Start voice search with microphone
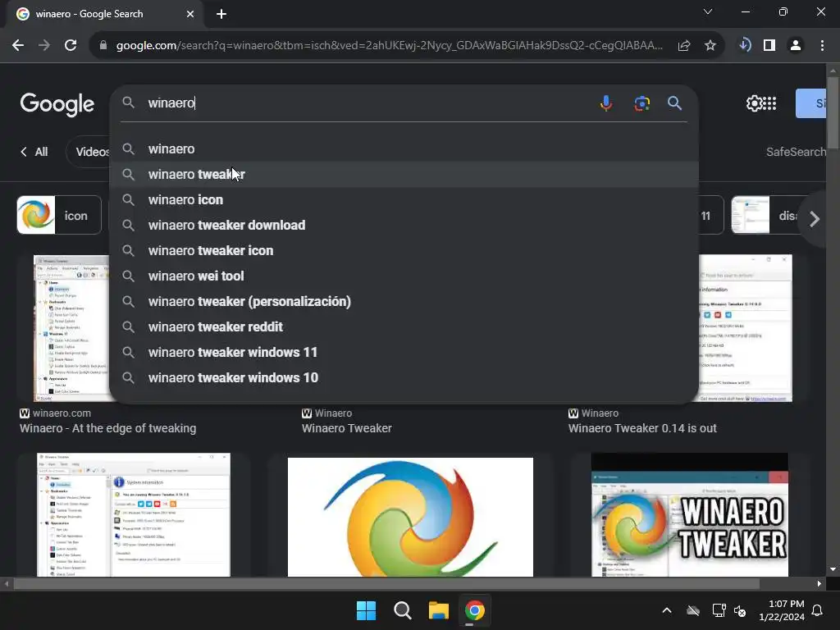The height and width of the screenshot is (630, 840). pos(606,103)
